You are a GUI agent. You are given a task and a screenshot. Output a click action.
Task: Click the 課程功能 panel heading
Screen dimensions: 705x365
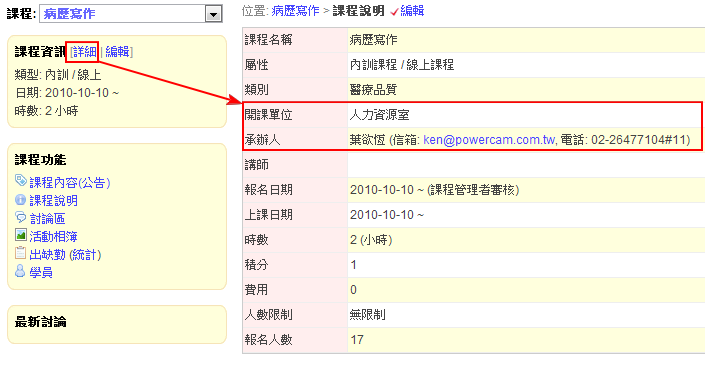[40, 160]
